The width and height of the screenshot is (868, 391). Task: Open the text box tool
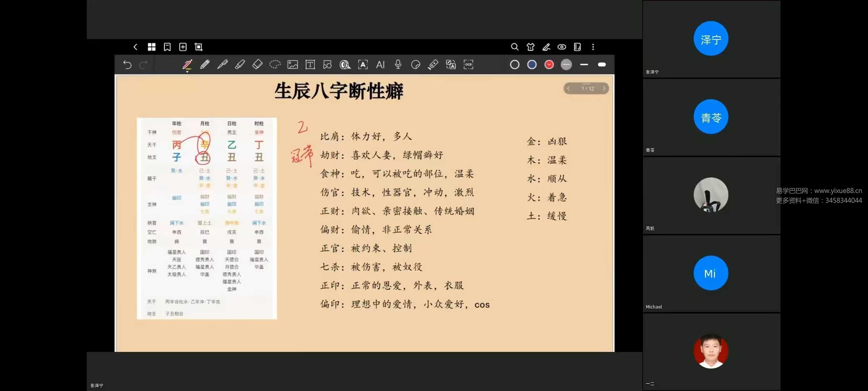pyautogui.click(x=310, y=64)
